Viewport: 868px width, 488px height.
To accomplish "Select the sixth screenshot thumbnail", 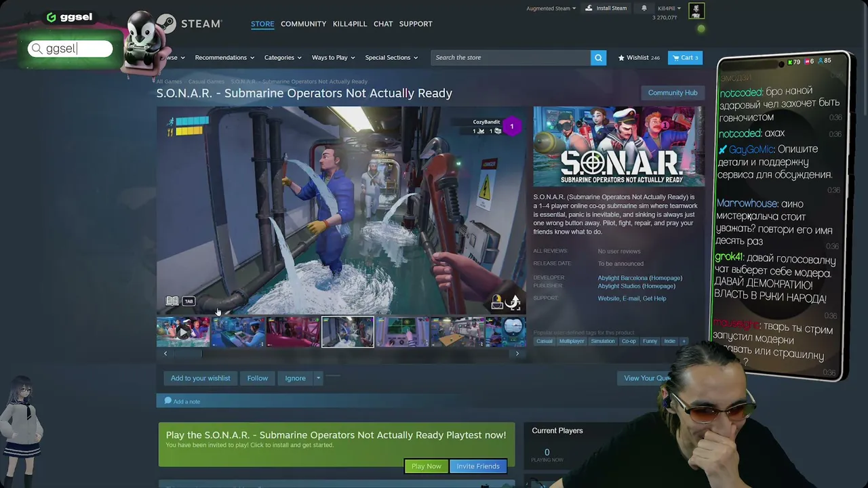I will click(457, 332).
